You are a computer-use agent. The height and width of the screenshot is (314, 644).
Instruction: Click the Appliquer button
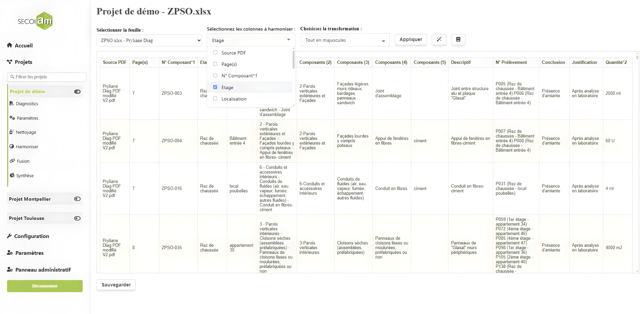point(411,39)
